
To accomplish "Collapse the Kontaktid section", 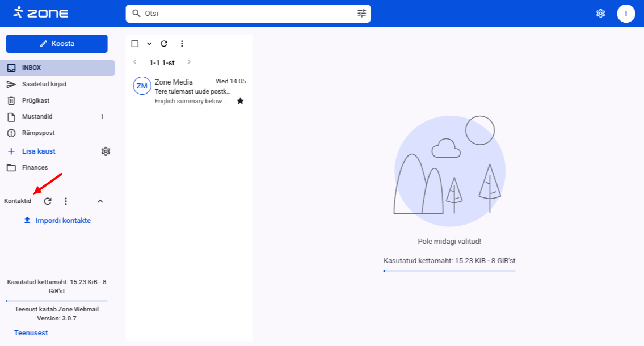I will coord(100,201).
